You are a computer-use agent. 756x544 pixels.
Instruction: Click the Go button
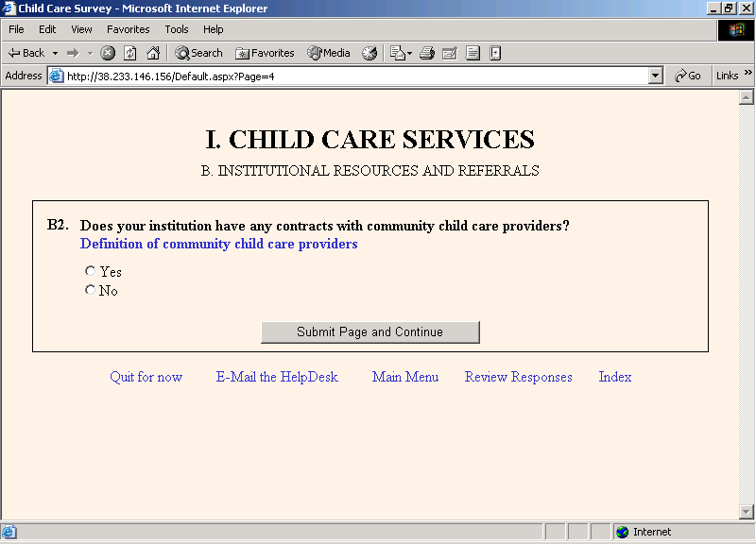pyautogui.click(x=688, y=76)
